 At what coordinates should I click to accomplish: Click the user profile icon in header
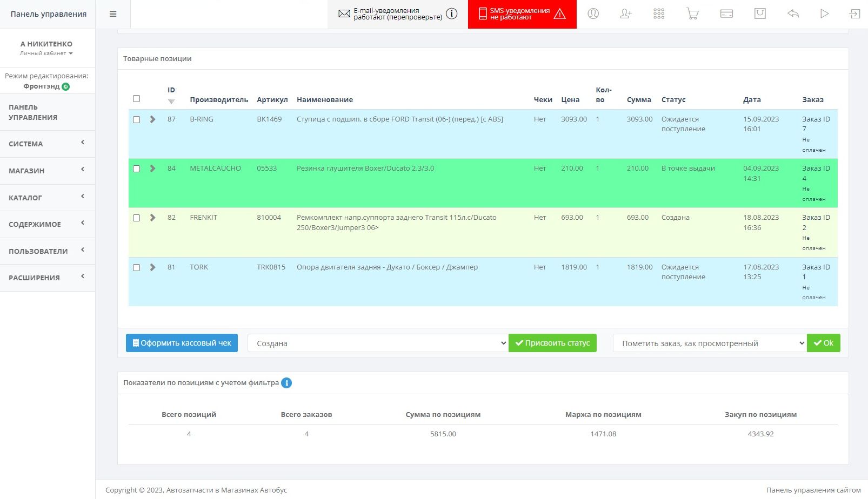[x=593, y=14]
